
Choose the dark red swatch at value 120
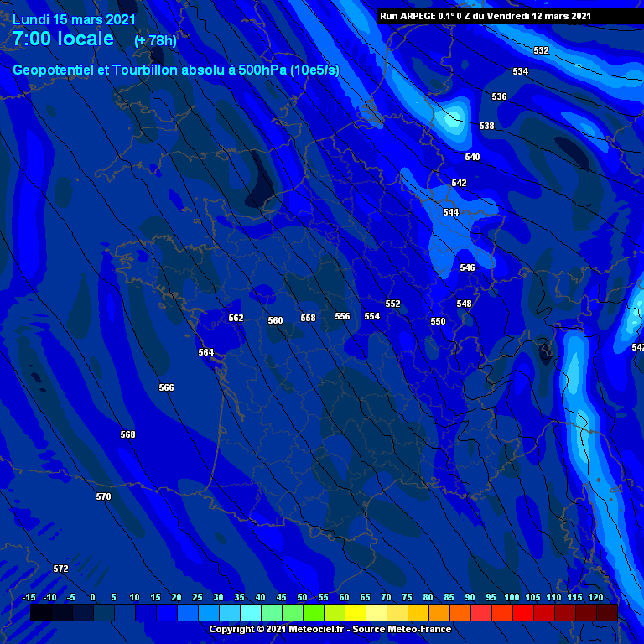click(606, 613)
